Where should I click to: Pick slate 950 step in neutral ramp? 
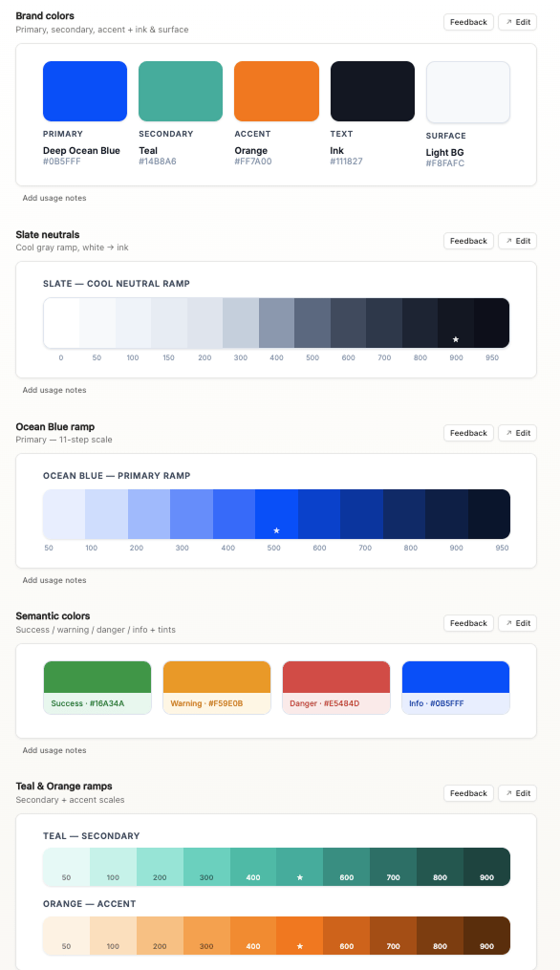pos(492,323)
